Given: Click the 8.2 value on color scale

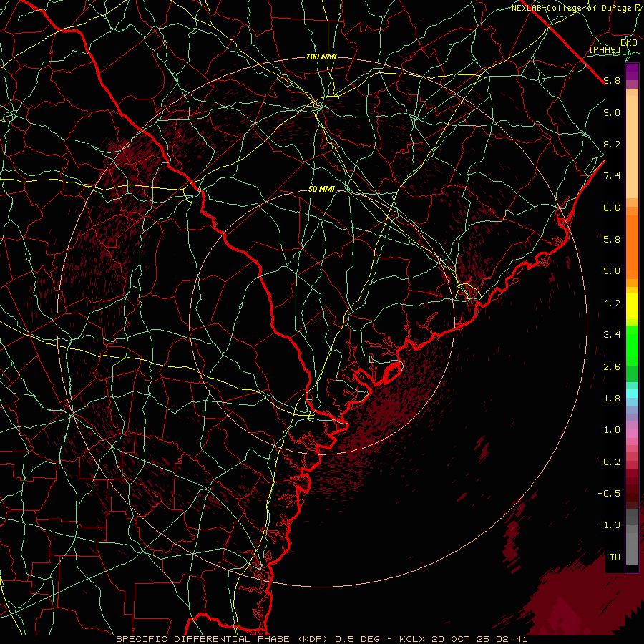Looking at the screenshot, I should [x=612, y=144].
